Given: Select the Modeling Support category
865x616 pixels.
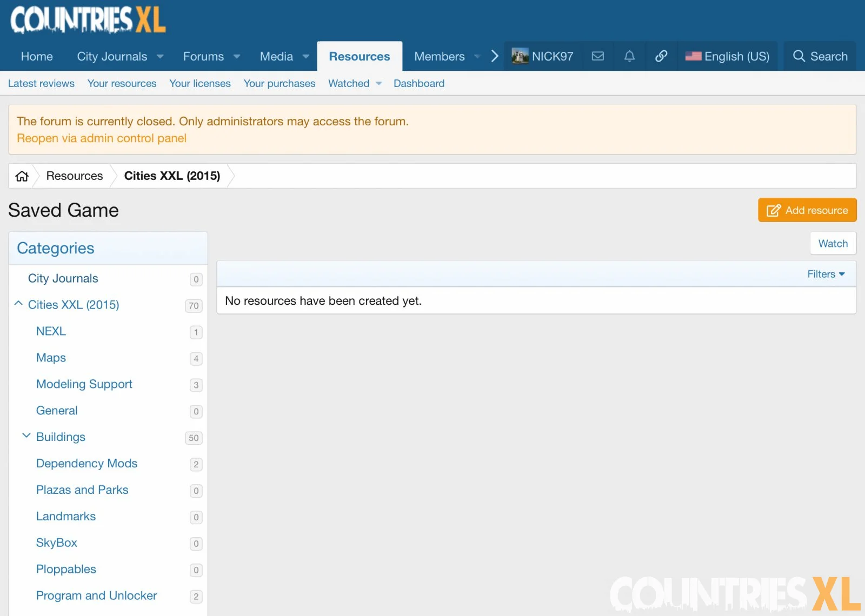Looking at the screenshot, I should [x=84, y=384].
